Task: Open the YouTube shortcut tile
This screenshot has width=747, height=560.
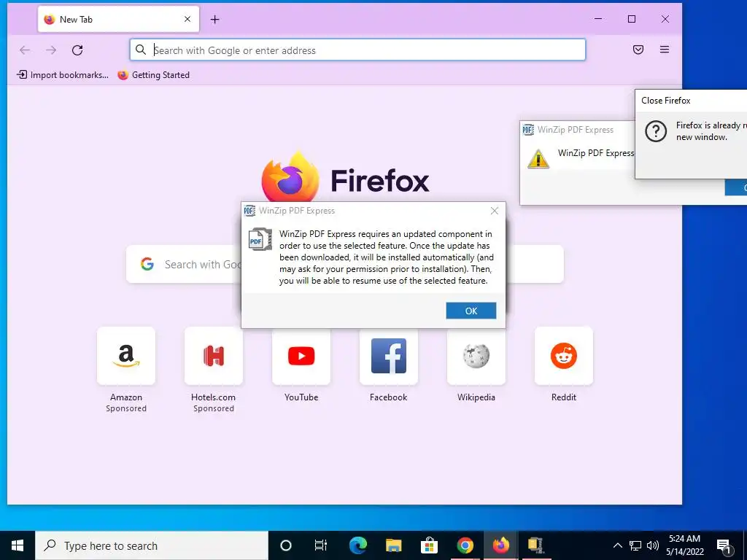Action: 301,356
